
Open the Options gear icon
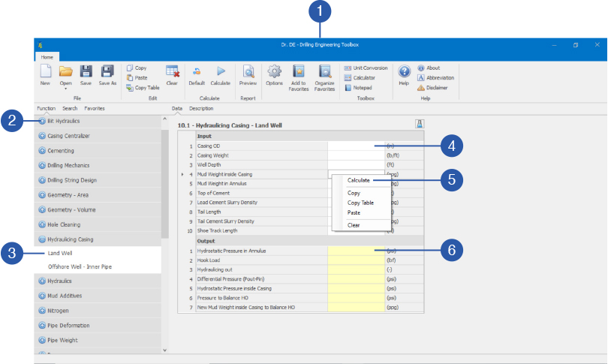[x=275, y=72]
